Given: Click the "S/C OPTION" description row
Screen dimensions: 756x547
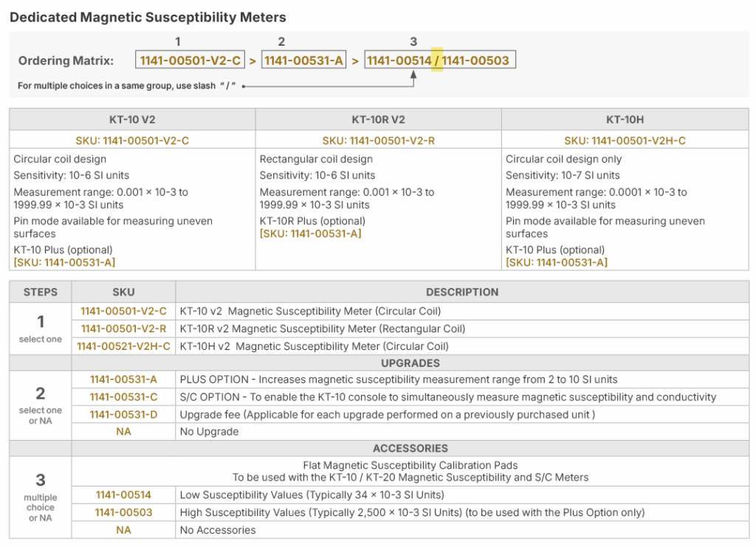Looking at the screenshot, I should (462, 397).
